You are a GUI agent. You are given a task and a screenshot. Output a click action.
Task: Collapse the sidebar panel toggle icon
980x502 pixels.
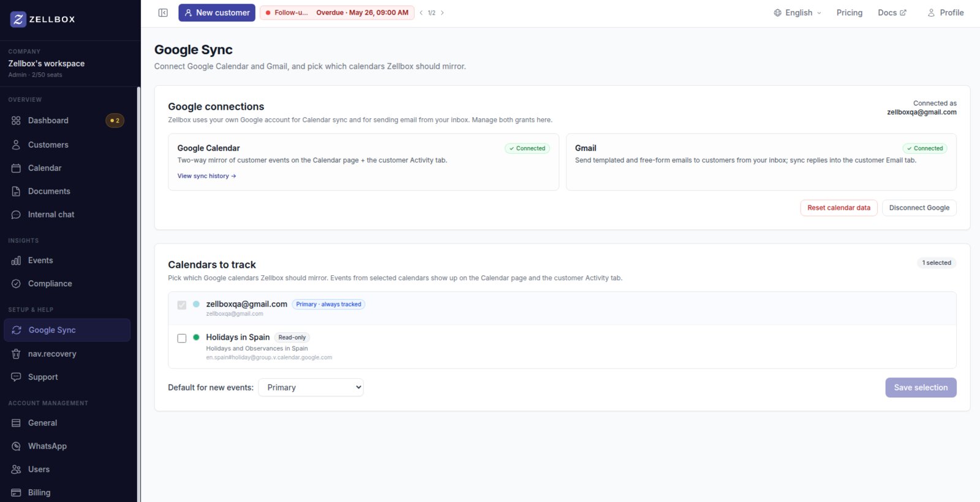point(163,13)
